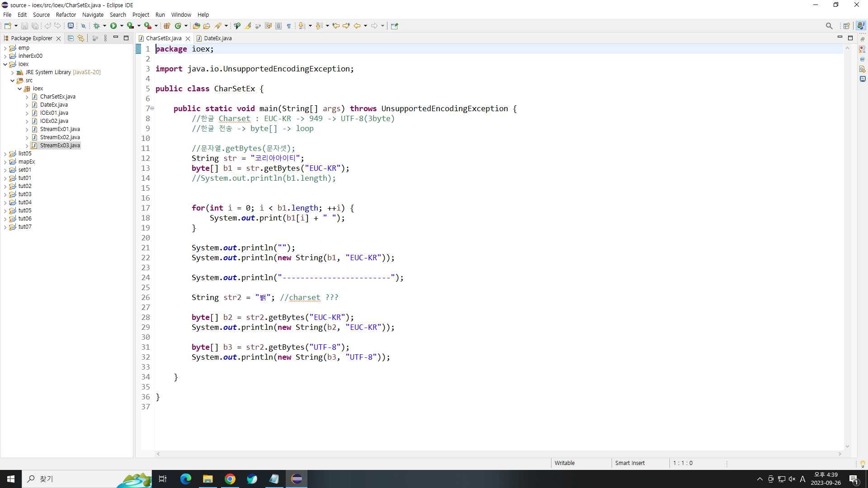Click the Run (green play) toolbar icon

[113, 26]
